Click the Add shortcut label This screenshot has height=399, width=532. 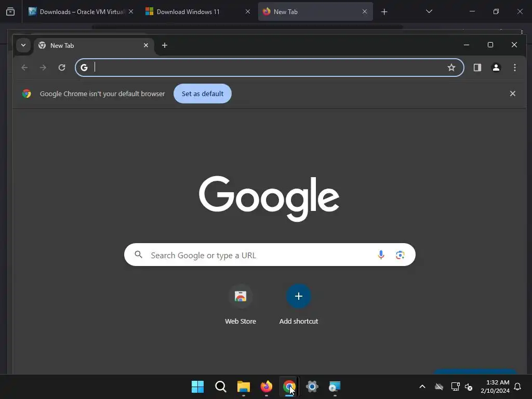pyautogui.click(x=299, y=321)
